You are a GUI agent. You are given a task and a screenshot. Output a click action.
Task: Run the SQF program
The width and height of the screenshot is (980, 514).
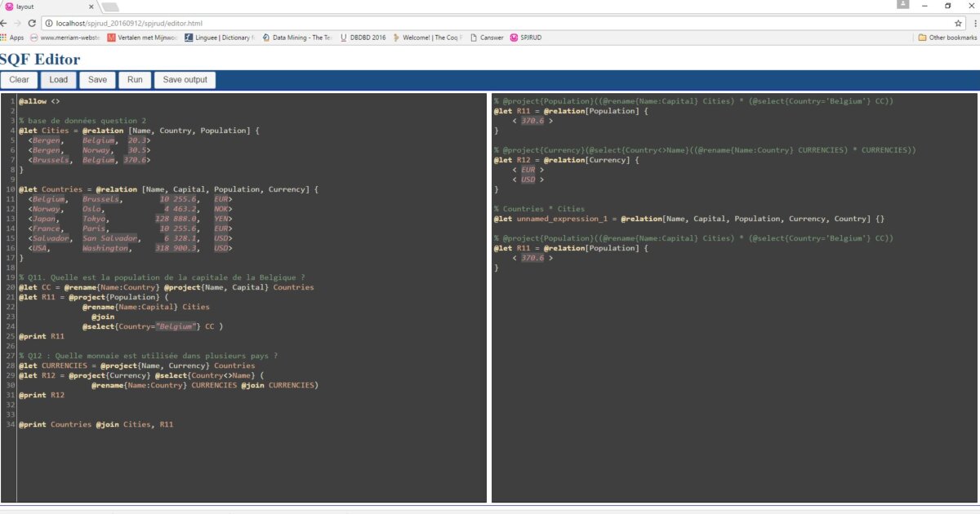point(135,80)
